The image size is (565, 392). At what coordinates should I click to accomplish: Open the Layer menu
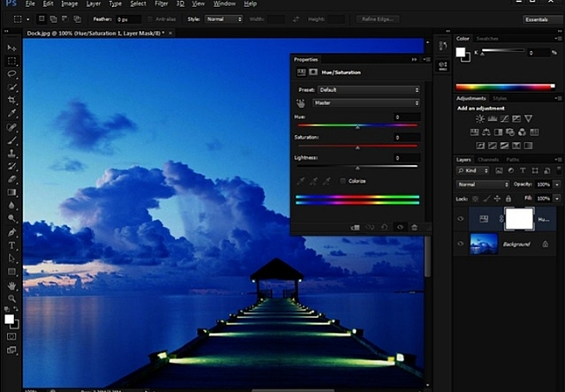click(94, 4)
